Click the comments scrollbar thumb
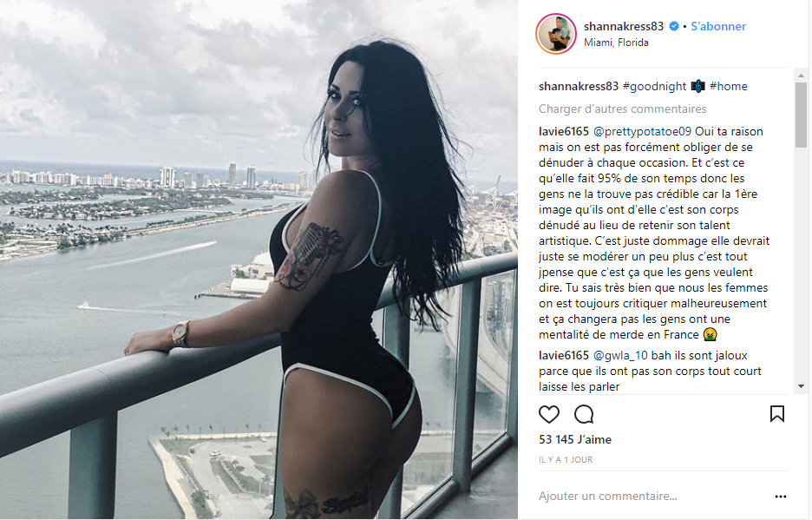812x520 pixels. point(801,115)
